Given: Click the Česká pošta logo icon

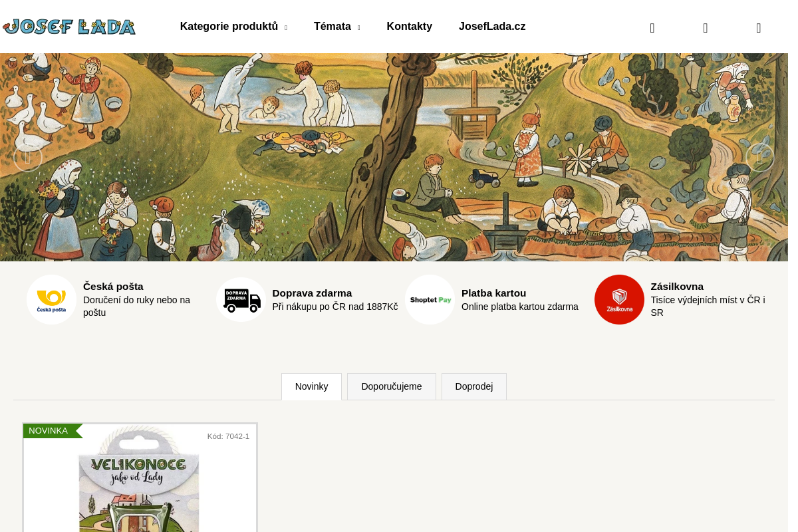Looking at the screenshot, I should (51, 299).
